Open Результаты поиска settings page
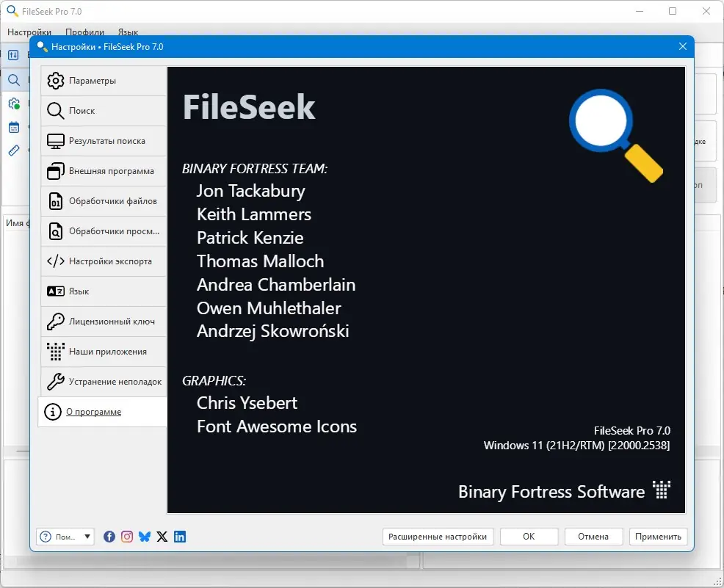The width and height of the screenshot is (724, 588). (x=104, y=141)
